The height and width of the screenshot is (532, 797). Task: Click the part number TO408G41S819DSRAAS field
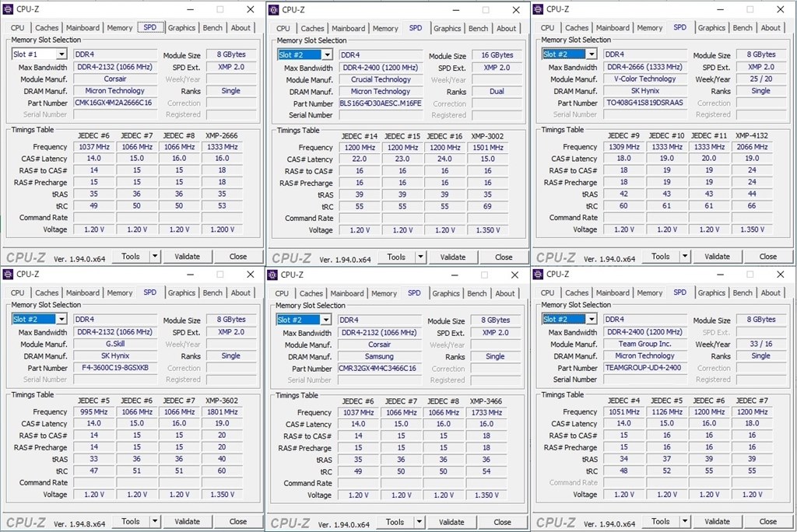(645, 103)
